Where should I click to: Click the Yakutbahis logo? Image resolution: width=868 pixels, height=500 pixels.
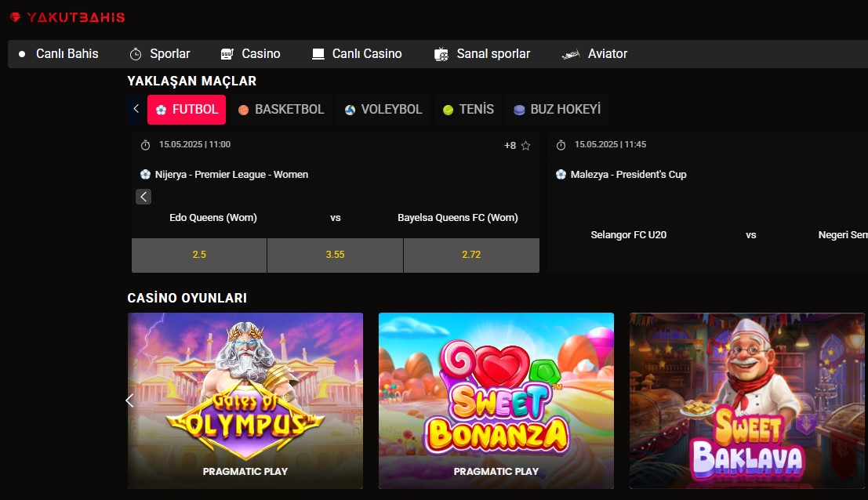pyautogui.click(x=67, y=17)
